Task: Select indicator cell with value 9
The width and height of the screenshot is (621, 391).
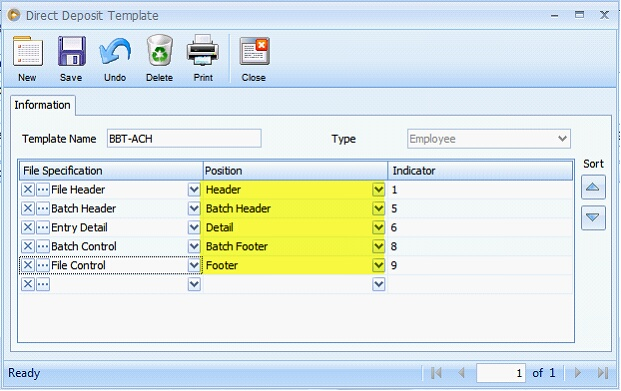Action: coord(480,265)
